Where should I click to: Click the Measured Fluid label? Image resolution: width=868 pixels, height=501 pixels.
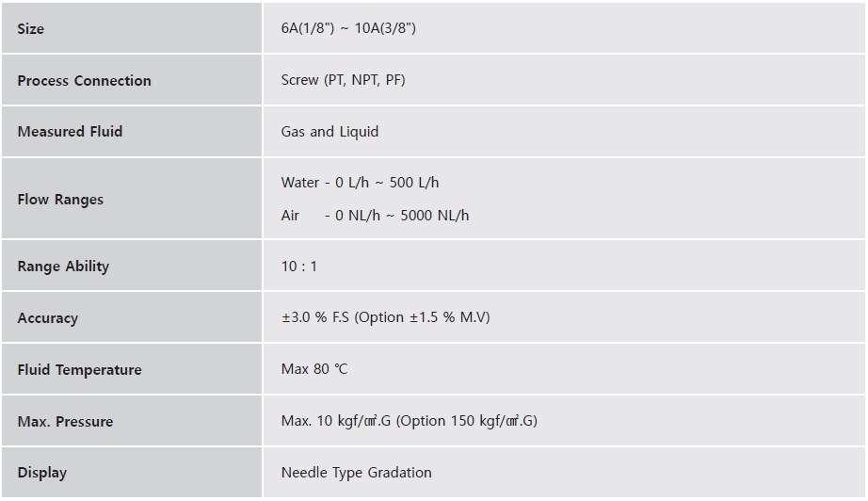(x=70, y=132)
